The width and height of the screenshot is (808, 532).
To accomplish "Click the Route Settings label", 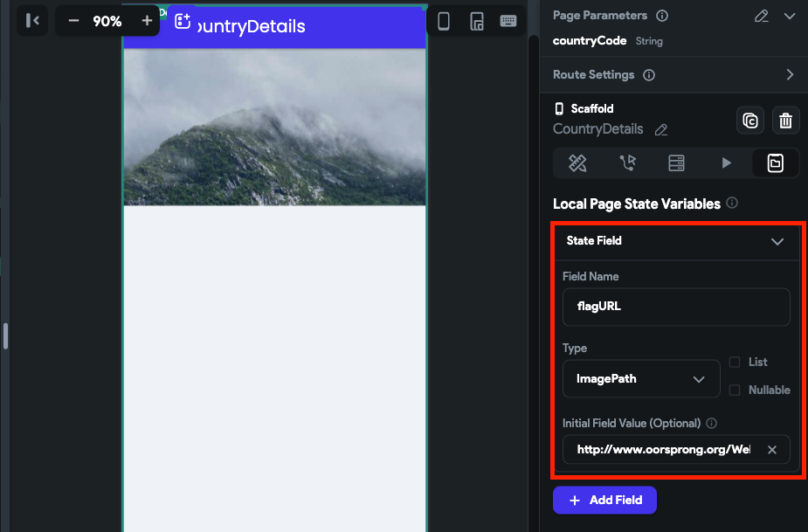I will (594, 75).
